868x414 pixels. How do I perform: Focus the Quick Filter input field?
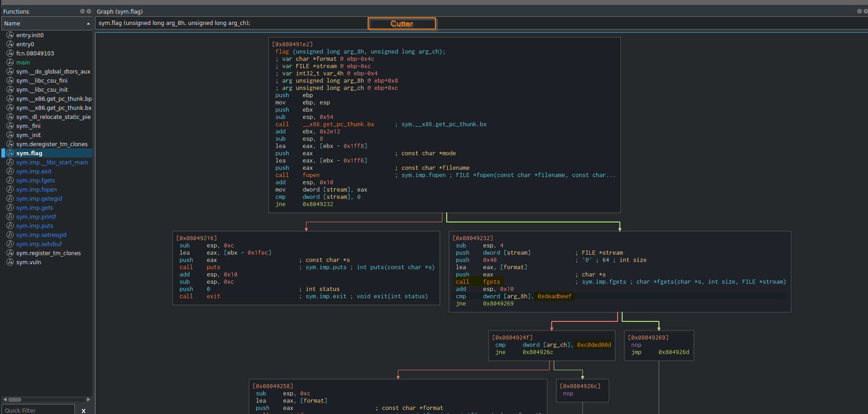click(x=38, y=410)
